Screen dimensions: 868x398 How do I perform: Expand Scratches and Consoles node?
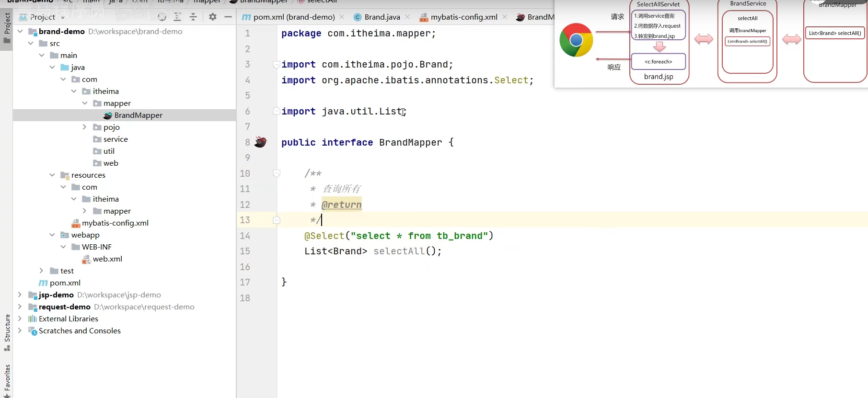pyautogui.click(x=20, y=330)
